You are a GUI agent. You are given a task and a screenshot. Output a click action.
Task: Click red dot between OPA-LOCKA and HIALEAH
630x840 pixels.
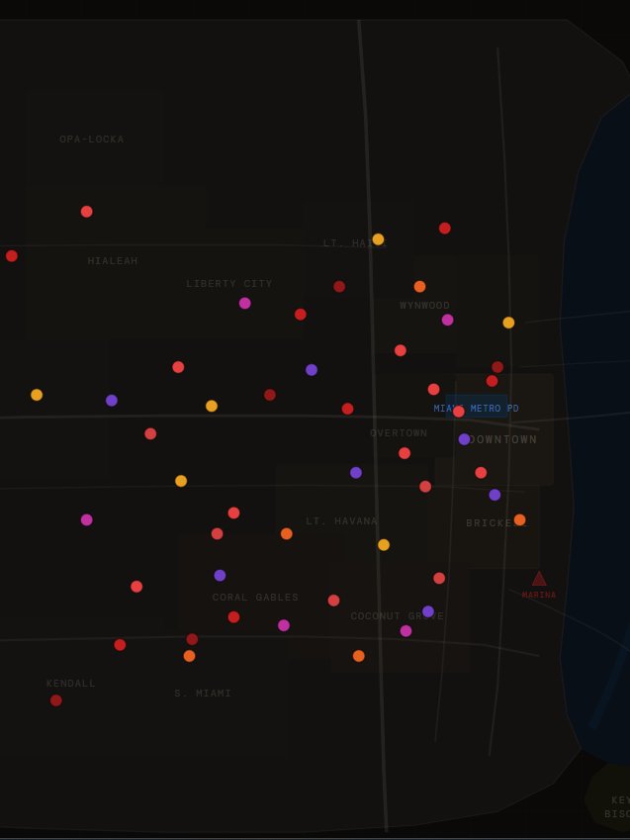[x=87, y=212]
